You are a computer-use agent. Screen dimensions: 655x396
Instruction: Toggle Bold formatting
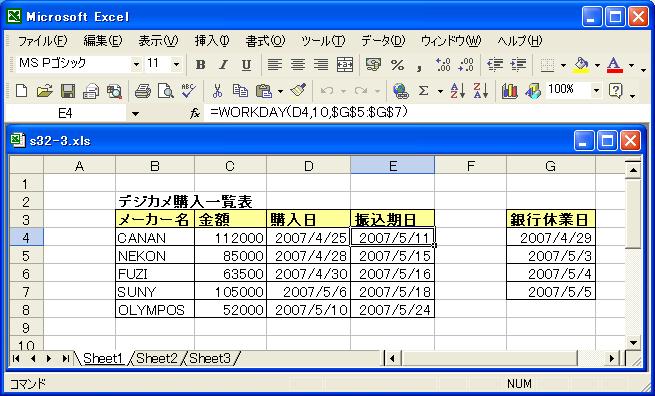pyautogui.click(x=201, y=64)
